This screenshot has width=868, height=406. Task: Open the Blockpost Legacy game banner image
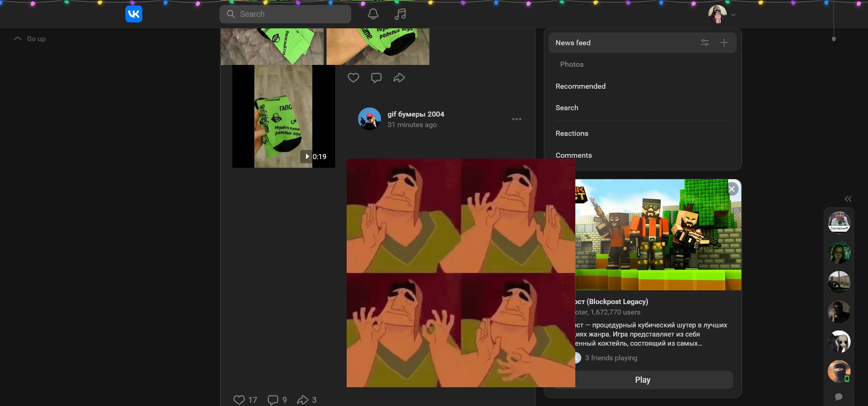(658, 235)
